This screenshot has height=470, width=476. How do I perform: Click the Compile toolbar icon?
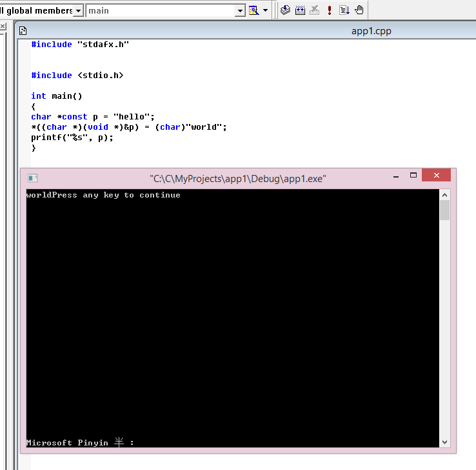pos(285,10)
